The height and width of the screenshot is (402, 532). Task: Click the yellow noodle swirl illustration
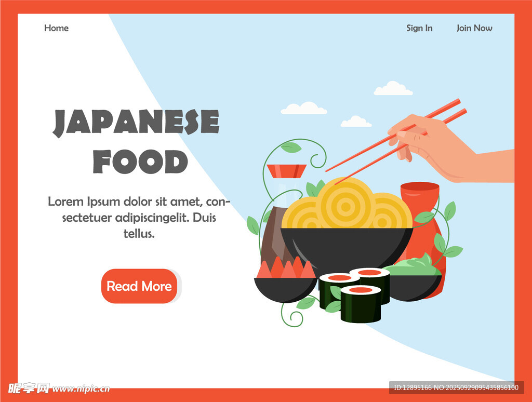coord(347,205)
